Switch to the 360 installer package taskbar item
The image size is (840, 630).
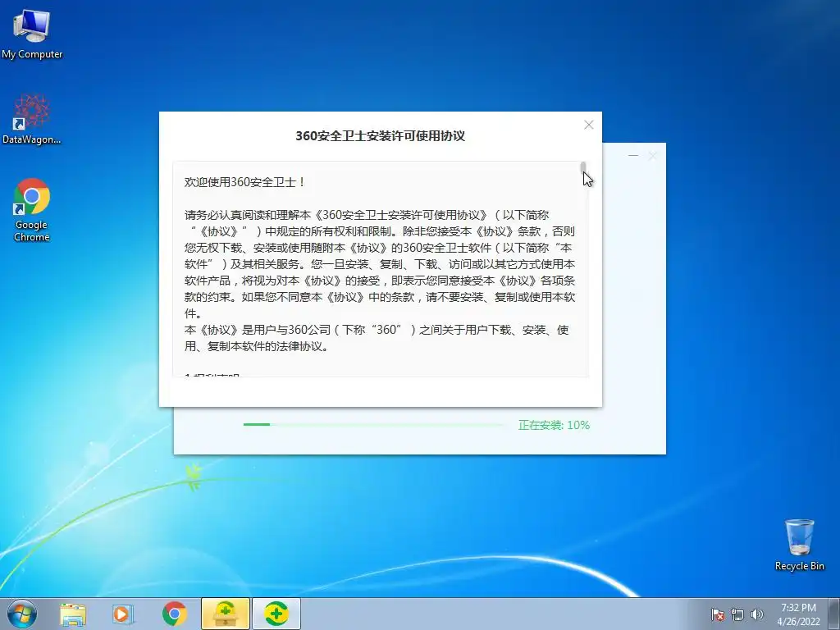tap(226, 614)
